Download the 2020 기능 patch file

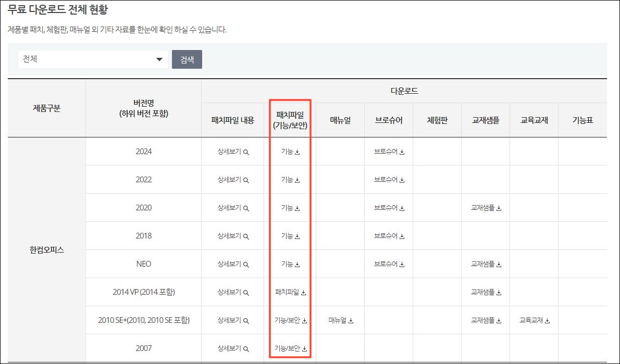(x=290, y=207)
